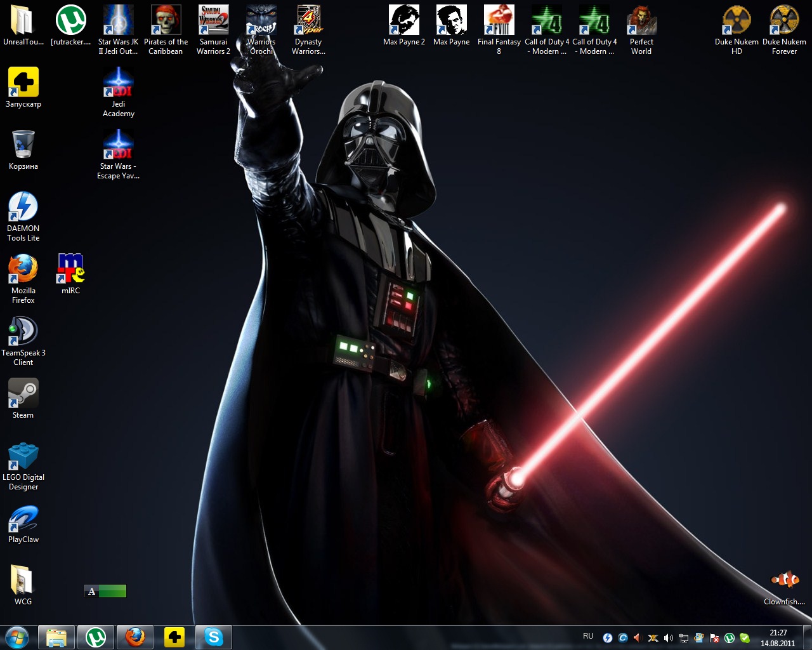Select the mIRC desktop icon
This screenshot has height=650, width=812.
[x=70, y=270]
